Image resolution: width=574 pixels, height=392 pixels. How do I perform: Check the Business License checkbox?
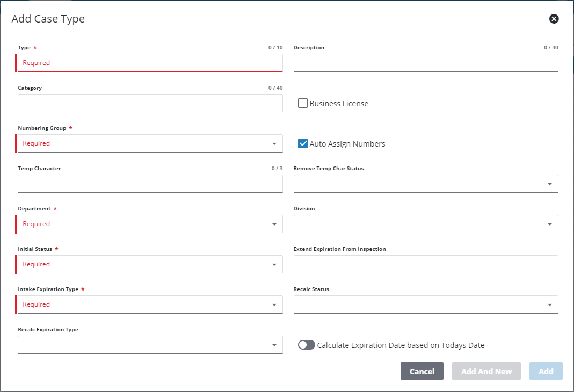pos(303,103)
